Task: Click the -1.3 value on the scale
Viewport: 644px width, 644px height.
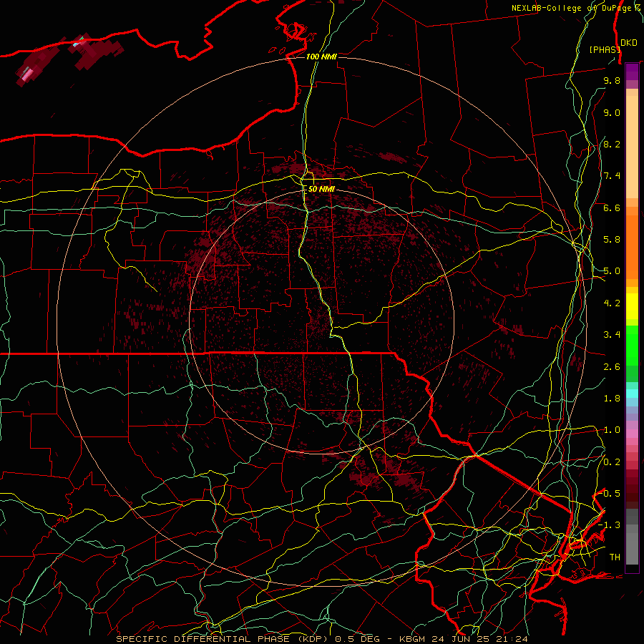Action: tap(610, 525)
